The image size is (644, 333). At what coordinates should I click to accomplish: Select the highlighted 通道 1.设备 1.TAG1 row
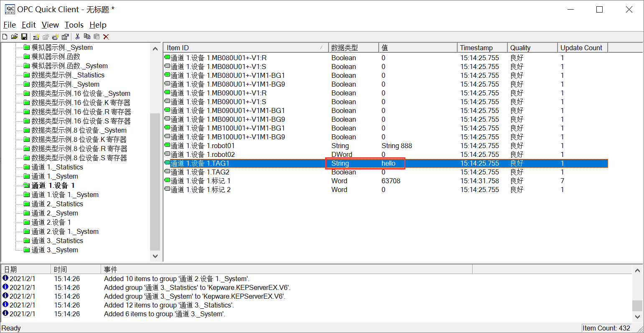click(x=386, y=163)
